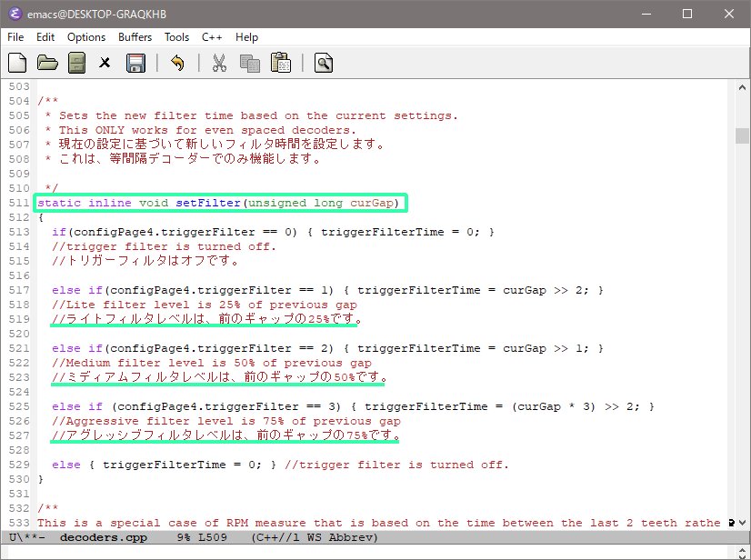Click line number 520 in margin
Screen dimensions: 751x560
pyautogui.click(x=19, y=334)
